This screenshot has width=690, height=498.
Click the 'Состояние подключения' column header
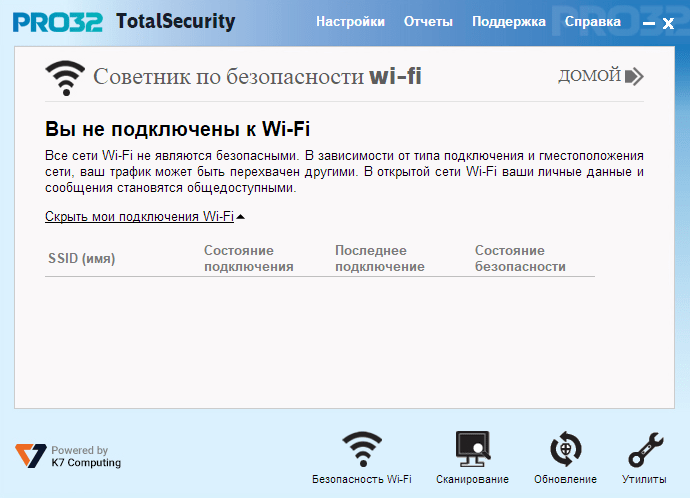pos(248,259)
